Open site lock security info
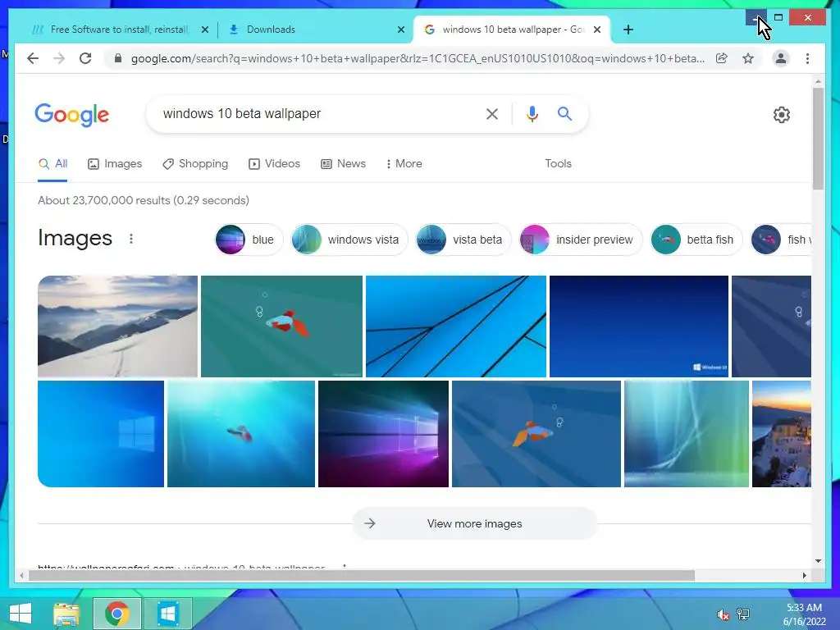The height and width of the screenshot is (630, 840). pyautogui.click(x=118, y=58)
